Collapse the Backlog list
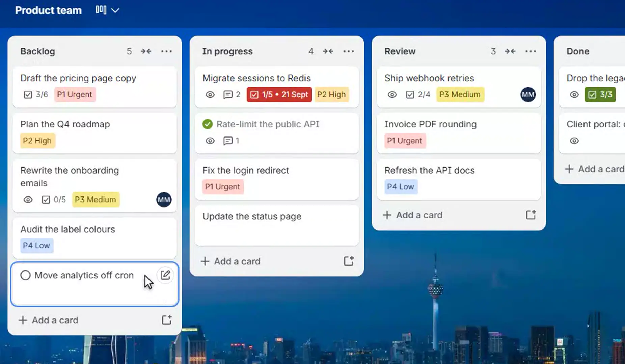The image size is (625, 364). (x=146, y=51)
